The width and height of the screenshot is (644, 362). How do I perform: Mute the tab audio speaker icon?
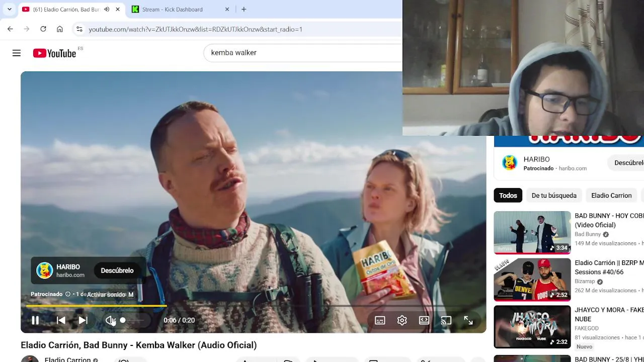click(107, 9)
